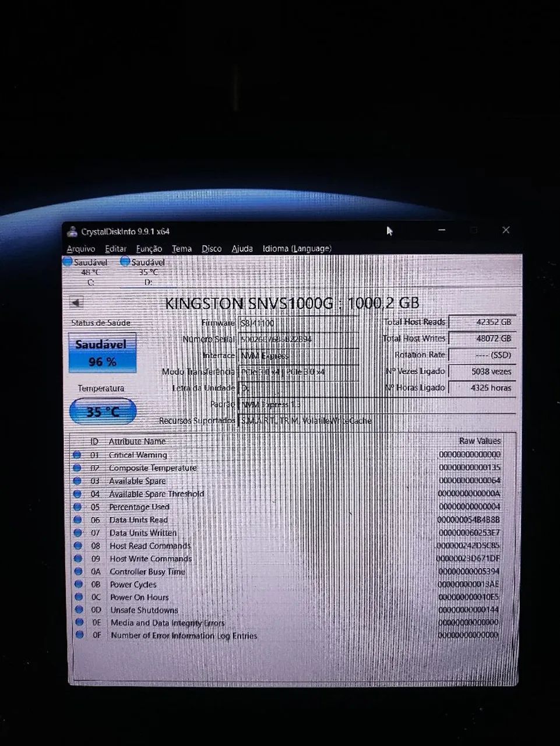Click the Total Host Writes 48072 GB value
The height and width of the screenshot is (746, 560).
pos(482,338)
